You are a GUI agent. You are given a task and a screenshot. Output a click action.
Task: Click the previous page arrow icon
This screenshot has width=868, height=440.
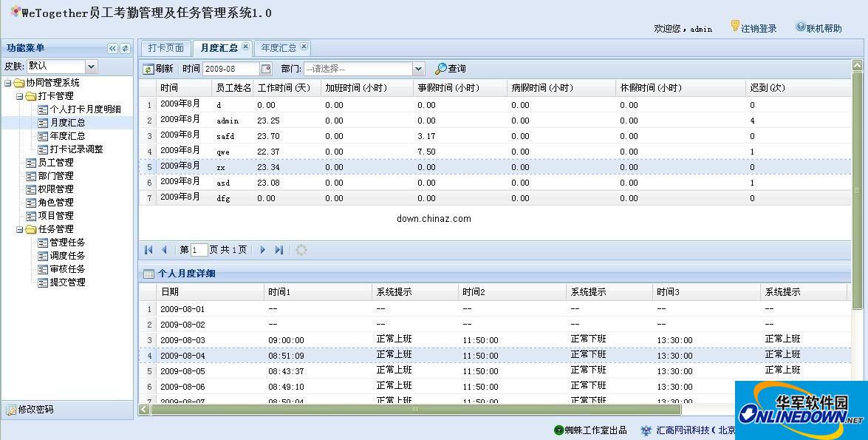coord(164,250)
